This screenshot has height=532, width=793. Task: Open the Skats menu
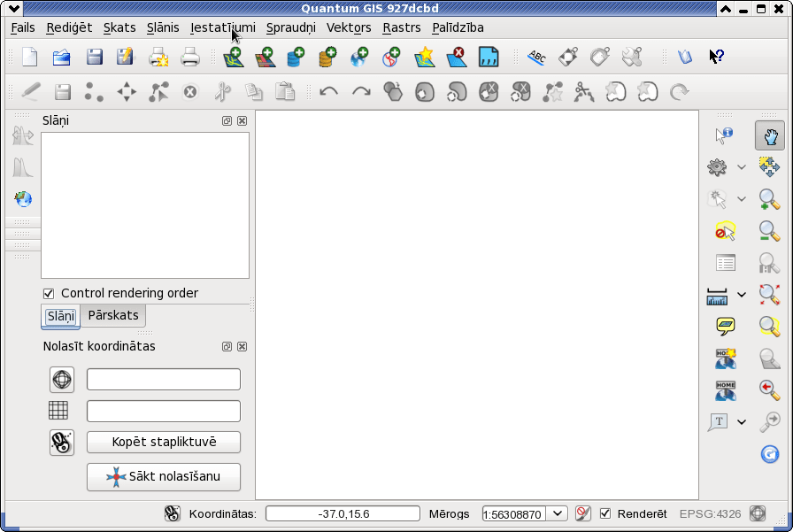pyautogui.click(x=119, y=27)
